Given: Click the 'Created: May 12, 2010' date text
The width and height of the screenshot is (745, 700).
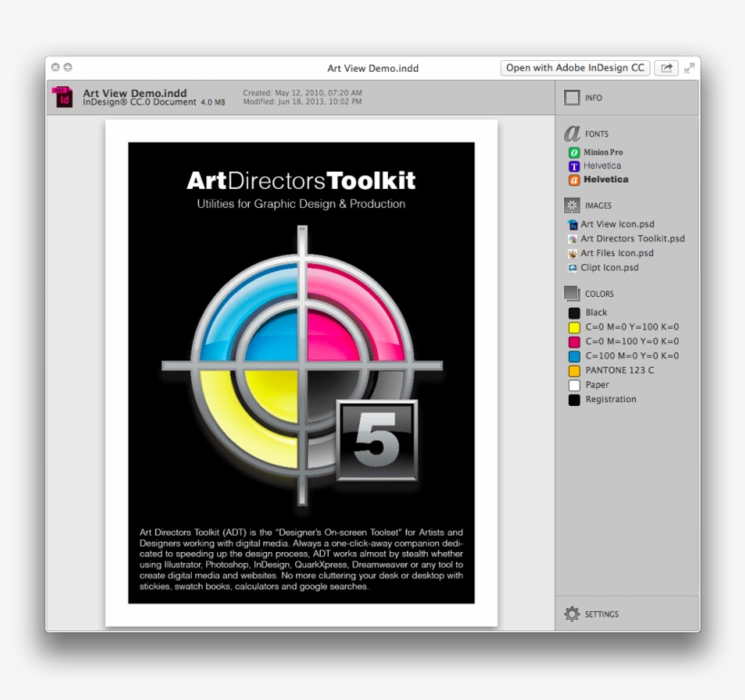Looking at the screenshot, I should pyautogui.click(x=303, y=93).
